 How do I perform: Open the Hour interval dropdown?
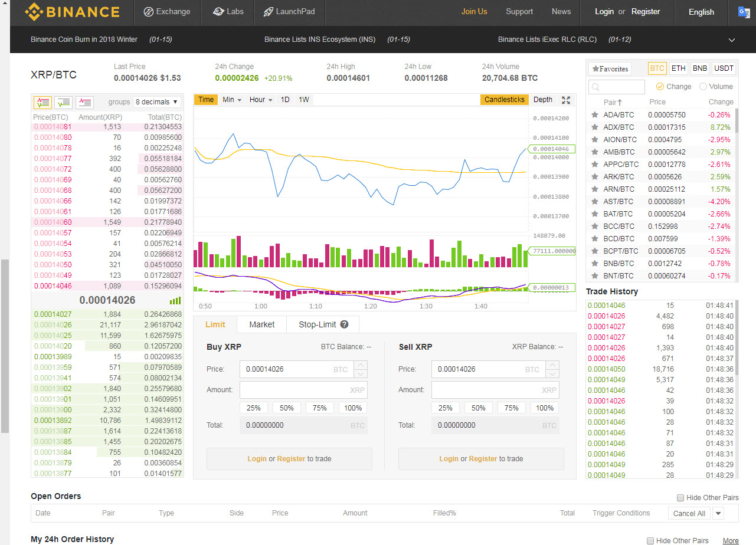261,100
